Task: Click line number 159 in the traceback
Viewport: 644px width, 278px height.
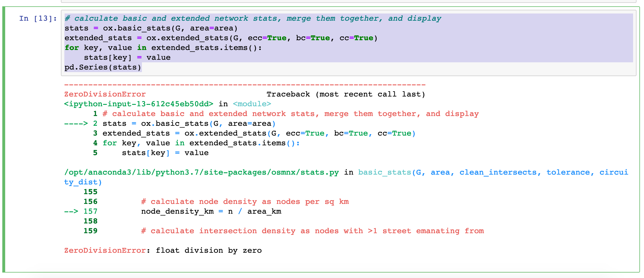Action: point(90,231)
